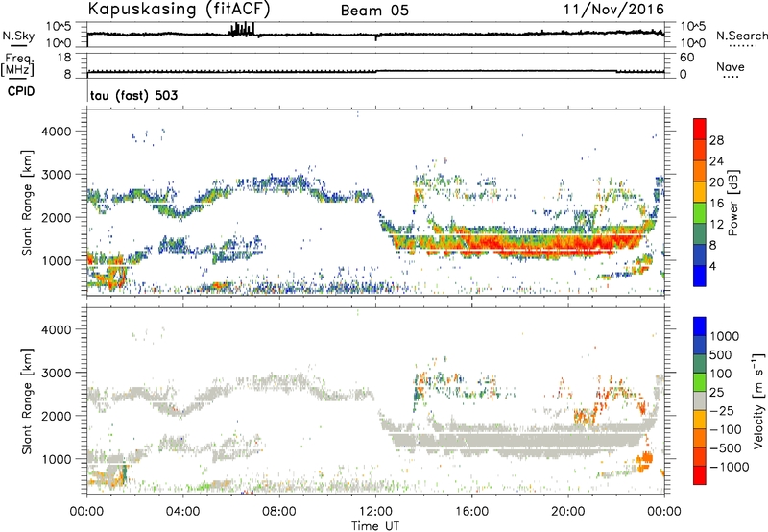This screenshot has height=532, width=768.
Task: Click the velocity panel 'Slant Range [km]' label
Action: click(27, 400)
